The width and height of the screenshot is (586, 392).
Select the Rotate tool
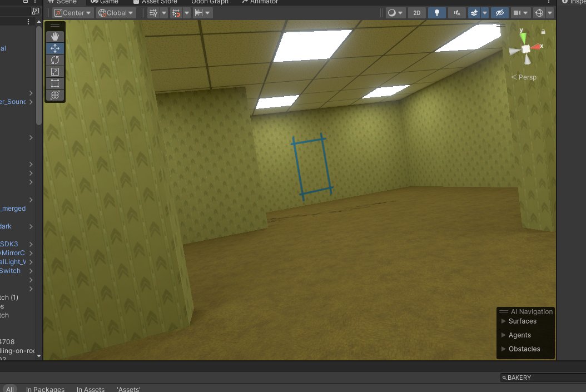tap(55, 60)
